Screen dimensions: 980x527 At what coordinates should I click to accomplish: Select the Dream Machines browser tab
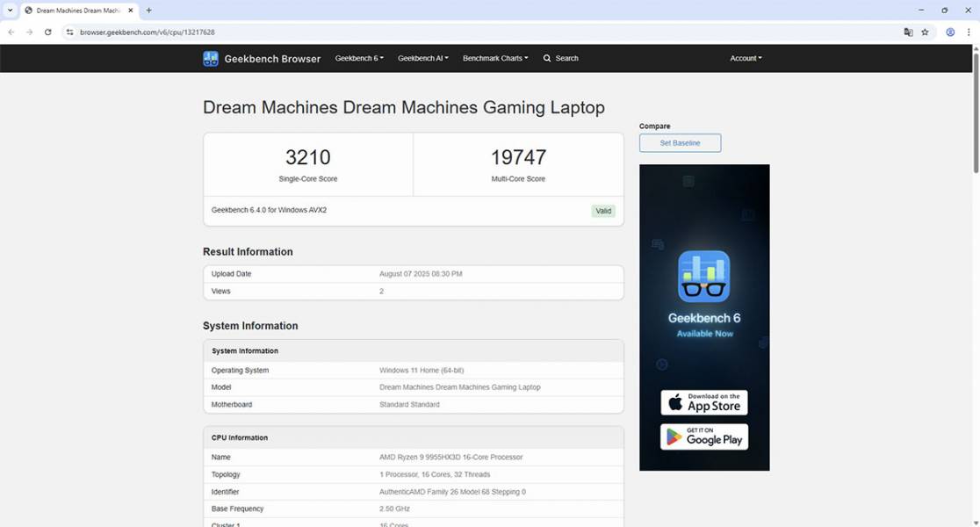[75, 10]
